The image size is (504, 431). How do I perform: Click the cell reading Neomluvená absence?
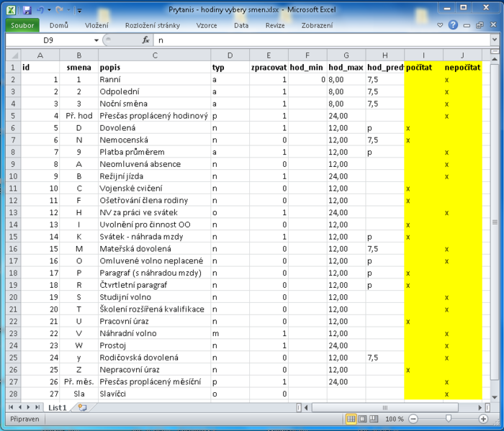(155, 164)
